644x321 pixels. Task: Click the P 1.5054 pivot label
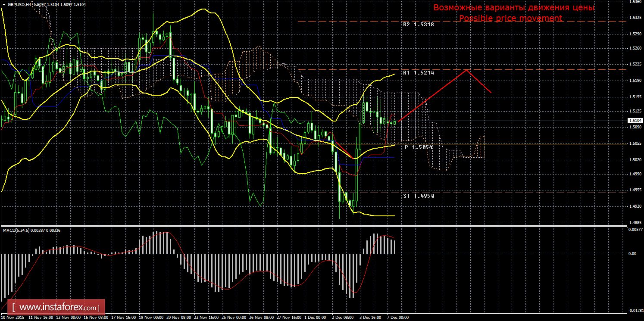coord(419,147)
